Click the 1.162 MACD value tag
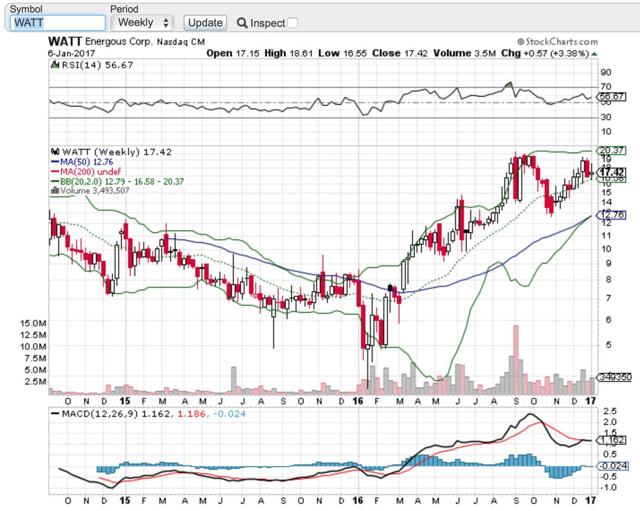The height and width of the screenshot is (511, 640). (611, 440)
